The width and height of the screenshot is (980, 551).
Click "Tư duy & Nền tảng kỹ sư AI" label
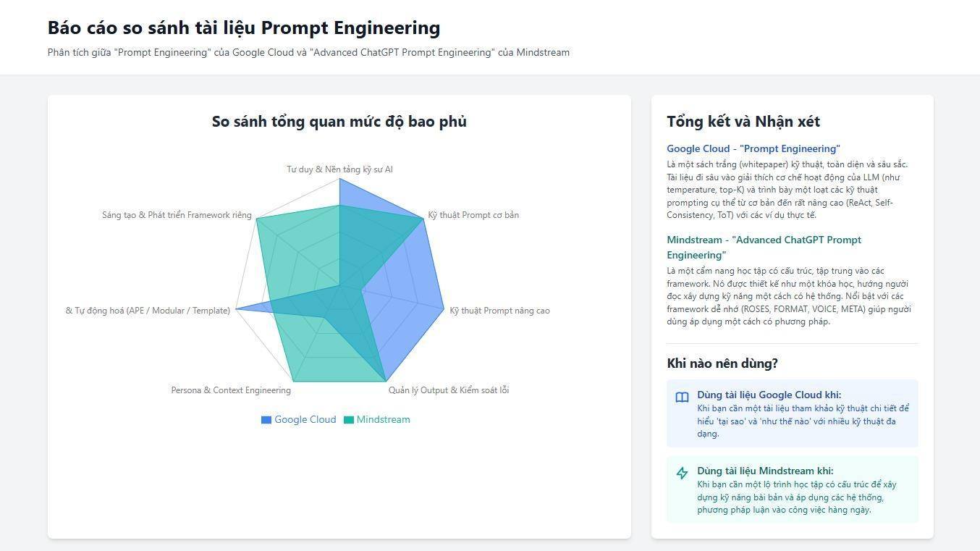pyautogui.click(x=339, y=169)
